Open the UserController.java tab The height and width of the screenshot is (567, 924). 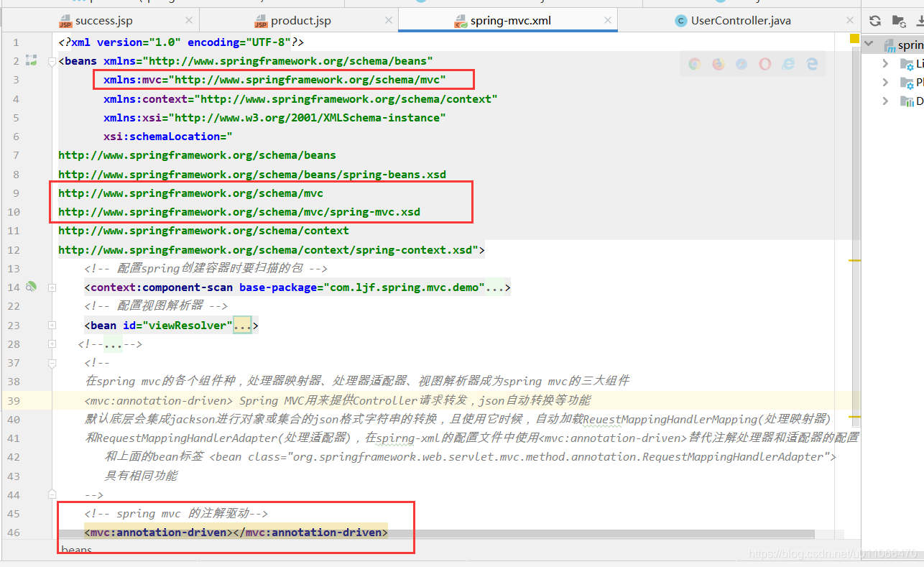click(x=740, y=20)
